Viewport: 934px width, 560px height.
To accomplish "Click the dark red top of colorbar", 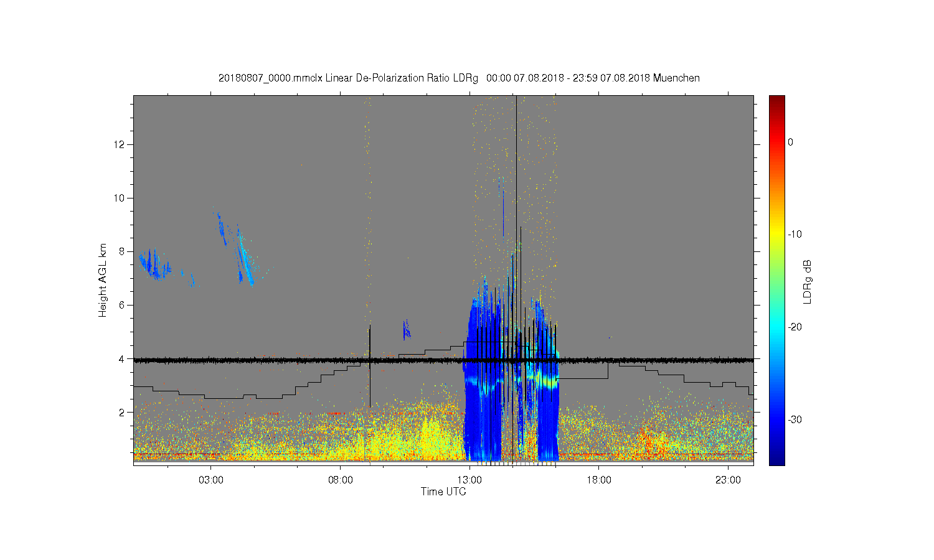I will click(x=776, y=101).
